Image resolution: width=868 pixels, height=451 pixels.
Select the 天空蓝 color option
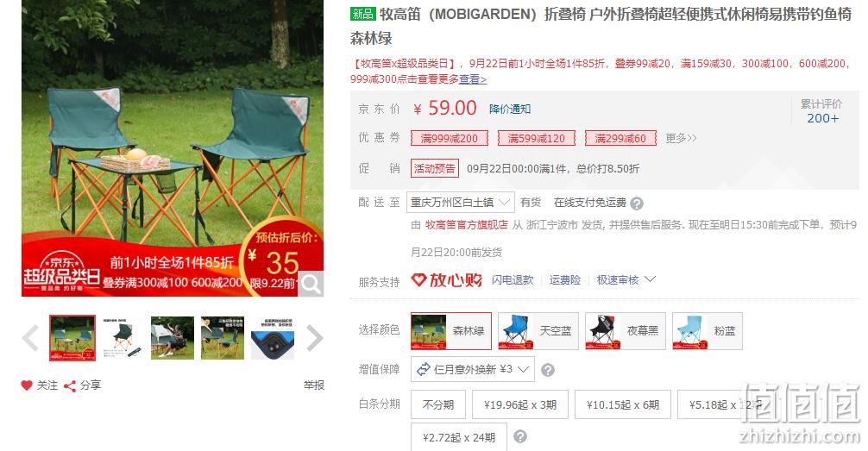coord(538,331)
